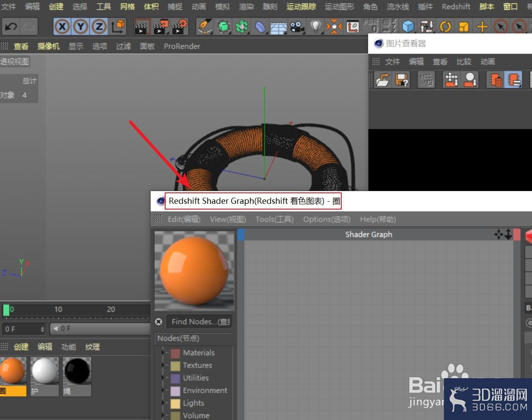Click the timeline range slider bar

pyautogui.click(x=100, y=328)
